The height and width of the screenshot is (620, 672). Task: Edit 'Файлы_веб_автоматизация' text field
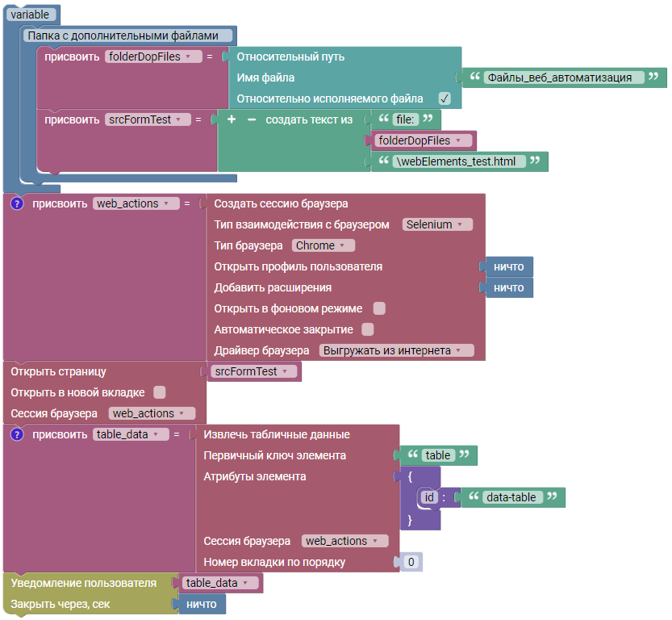point(564,77)
